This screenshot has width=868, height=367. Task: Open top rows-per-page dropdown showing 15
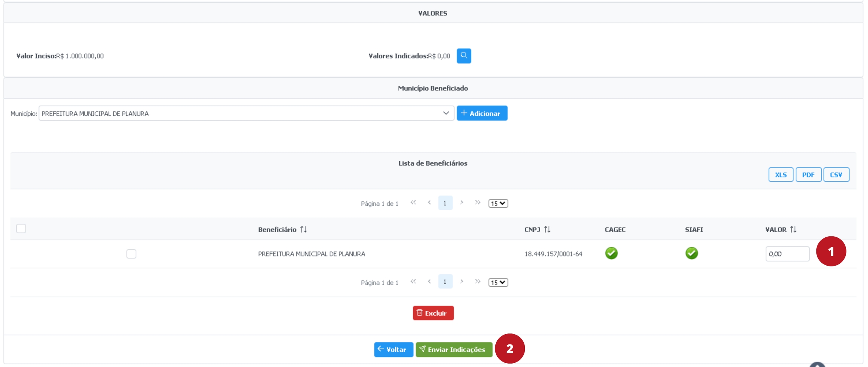(498, 203)
